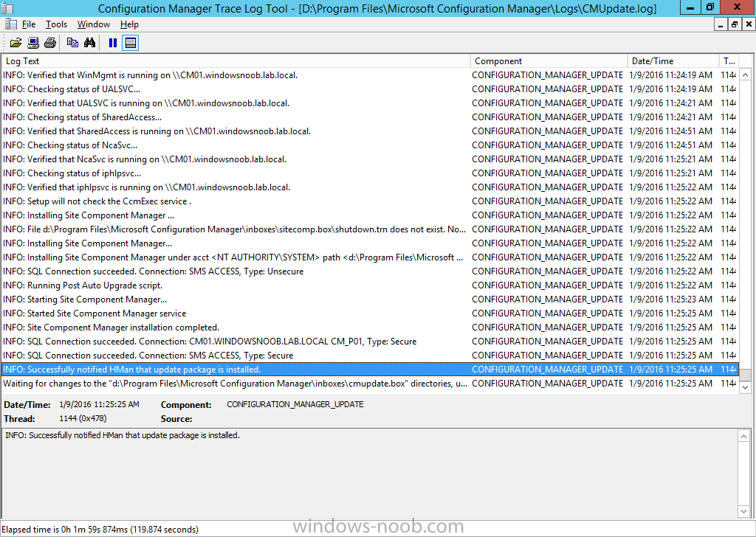Select highlighted row 'Successfully notified HMan'
The height and width of the screenshot is (537, 756).
click(370, 370)
